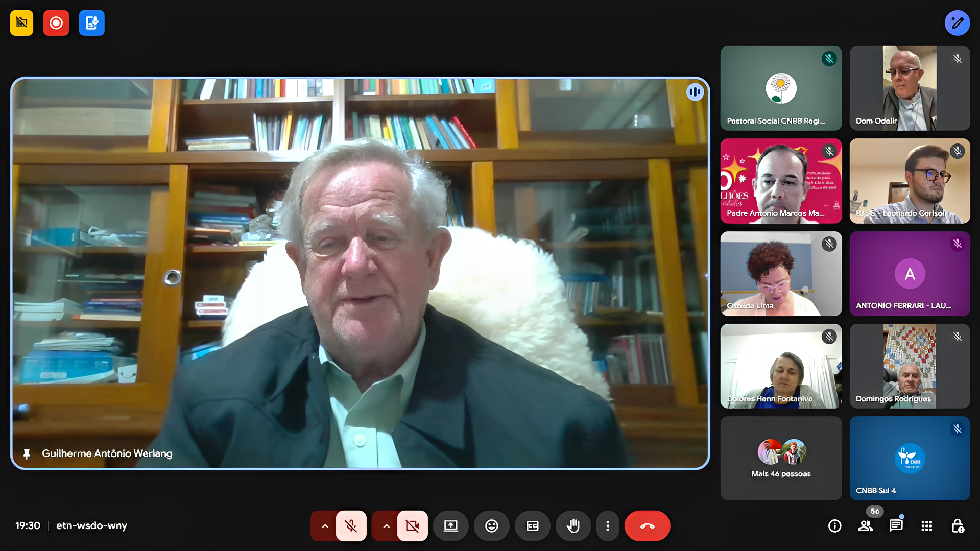Leave the call with red button
The height and width of the screenshot is (551, 980).
[x=647, y=526]
